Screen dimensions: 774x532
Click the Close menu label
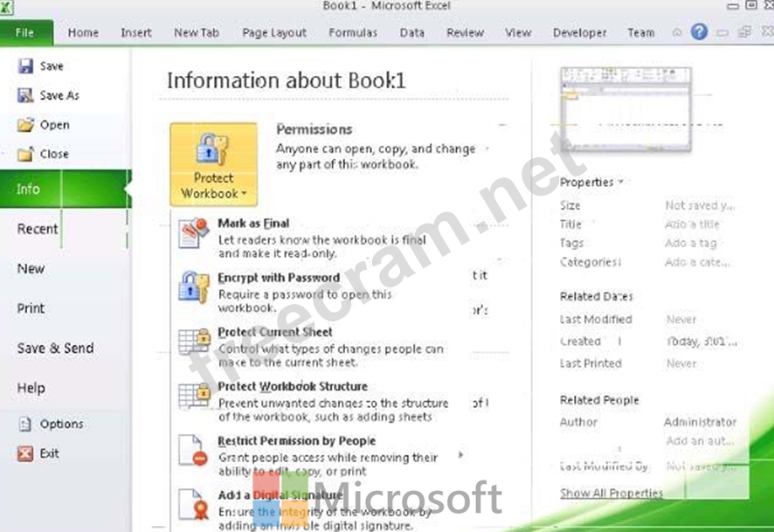tap(54, 154)
